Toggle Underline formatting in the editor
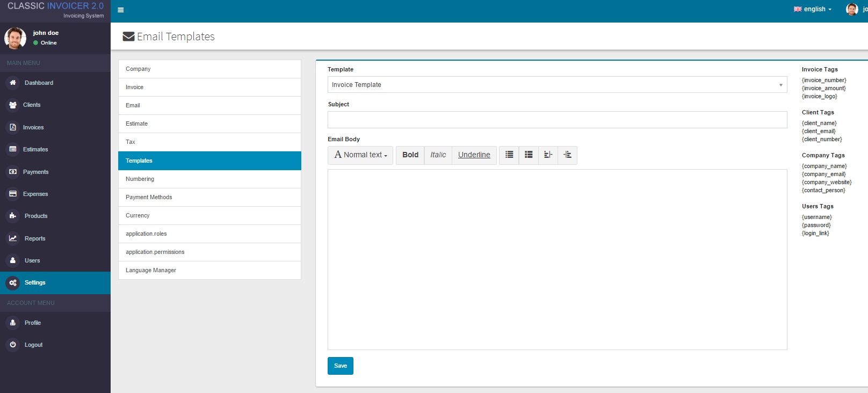 pyautogui.click(x=474, y=155)
